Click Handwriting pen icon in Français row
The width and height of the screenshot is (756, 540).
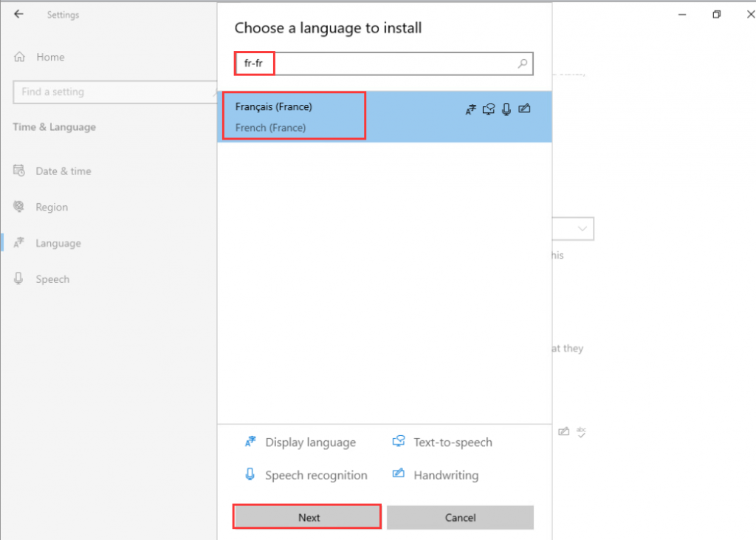click(x=524, y=109)
